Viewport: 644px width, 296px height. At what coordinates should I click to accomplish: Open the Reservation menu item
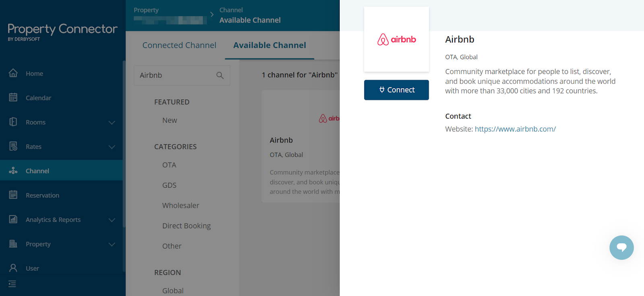(61, 195)
